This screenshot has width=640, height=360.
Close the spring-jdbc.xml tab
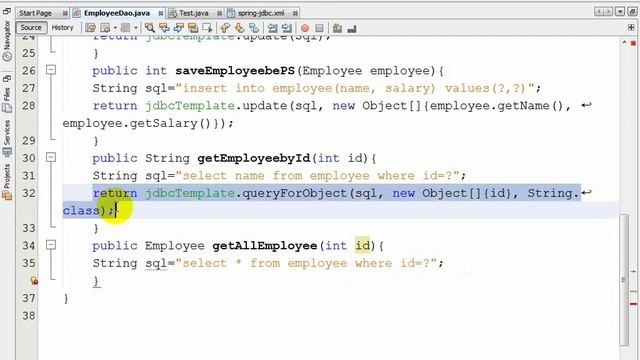[x=295, y=13]
